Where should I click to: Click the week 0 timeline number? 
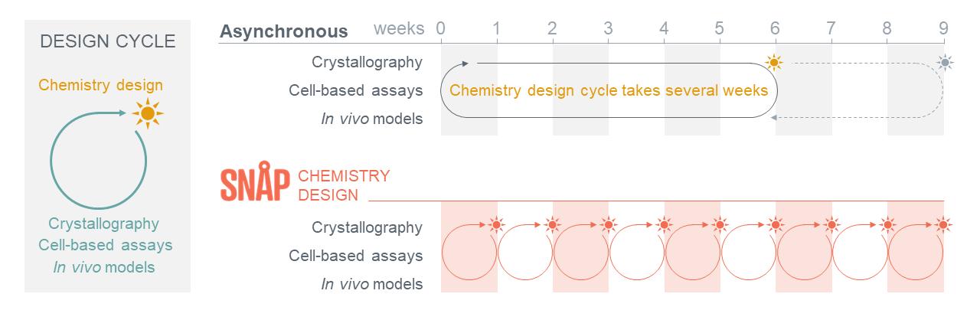point(441,29)
